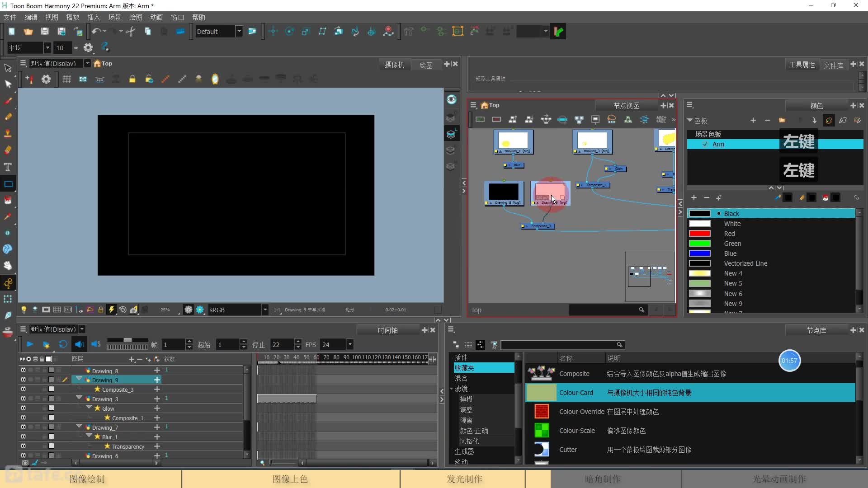Toggle visibility of Composite_3 layer
This screenshot has width=868, height=488.
tap(23, 389)
